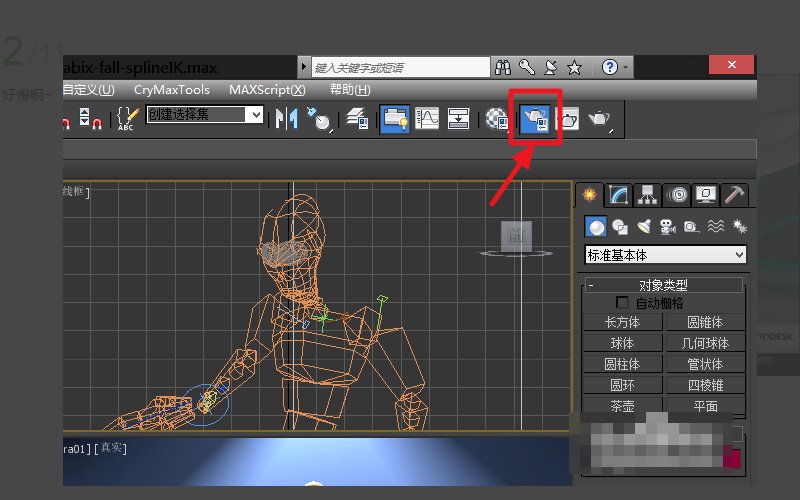This screenshot has height=500, width=800.
Task: Expand the help options arrow
Action: 626,67
